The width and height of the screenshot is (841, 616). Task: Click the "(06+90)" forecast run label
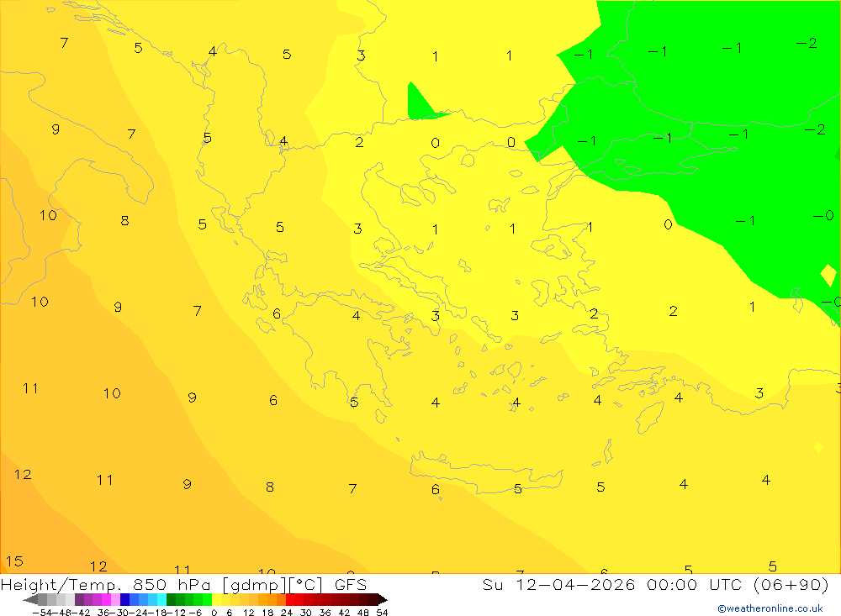pos(791,584)
